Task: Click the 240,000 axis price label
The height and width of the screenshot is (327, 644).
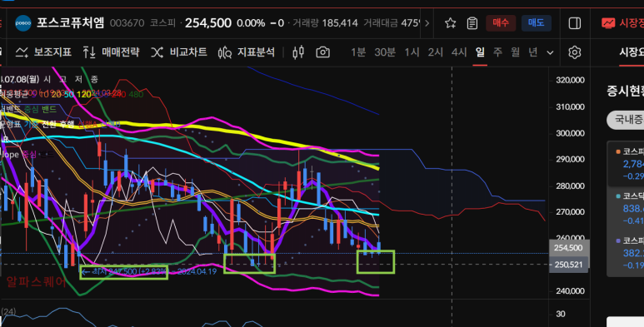Action: coord(570,291)
